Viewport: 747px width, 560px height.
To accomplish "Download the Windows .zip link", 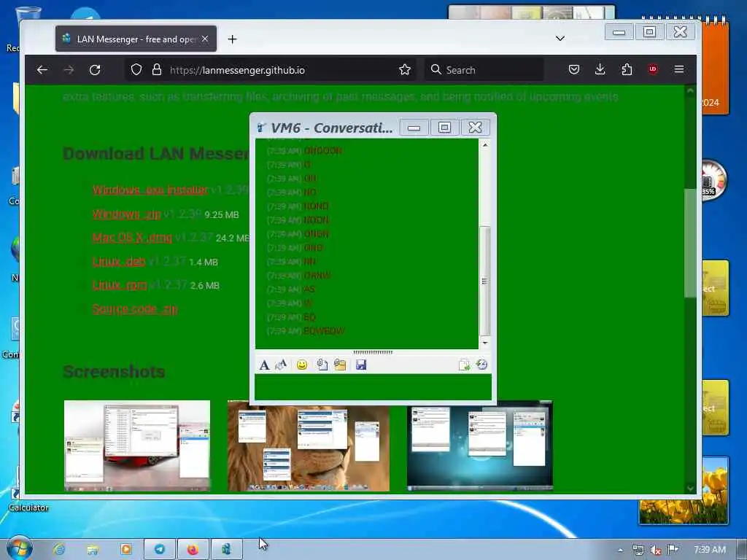I will (127, 214).
